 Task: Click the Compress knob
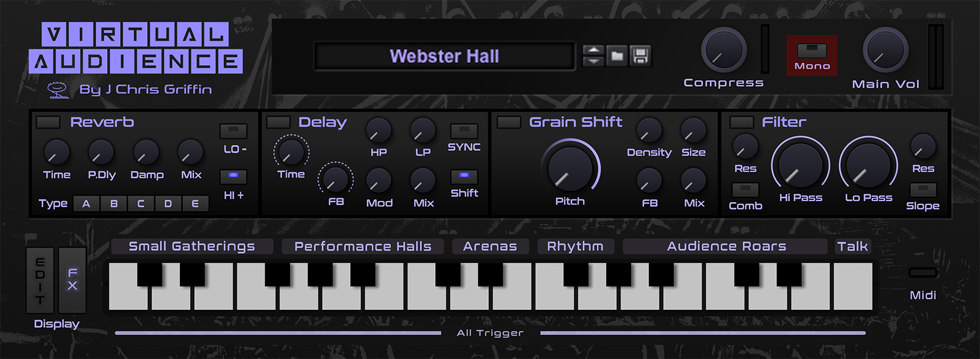[x=724, y=50]
